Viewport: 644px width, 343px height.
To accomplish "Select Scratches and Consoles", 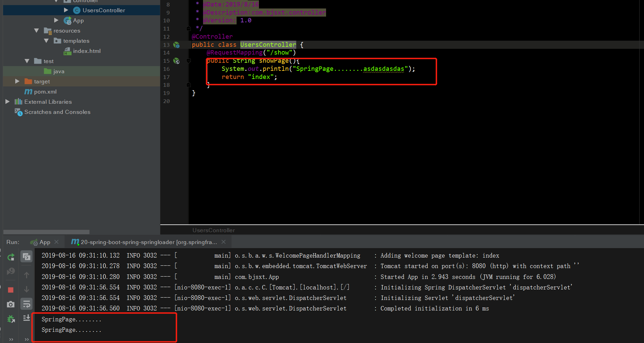I will (x=57, y=112).
